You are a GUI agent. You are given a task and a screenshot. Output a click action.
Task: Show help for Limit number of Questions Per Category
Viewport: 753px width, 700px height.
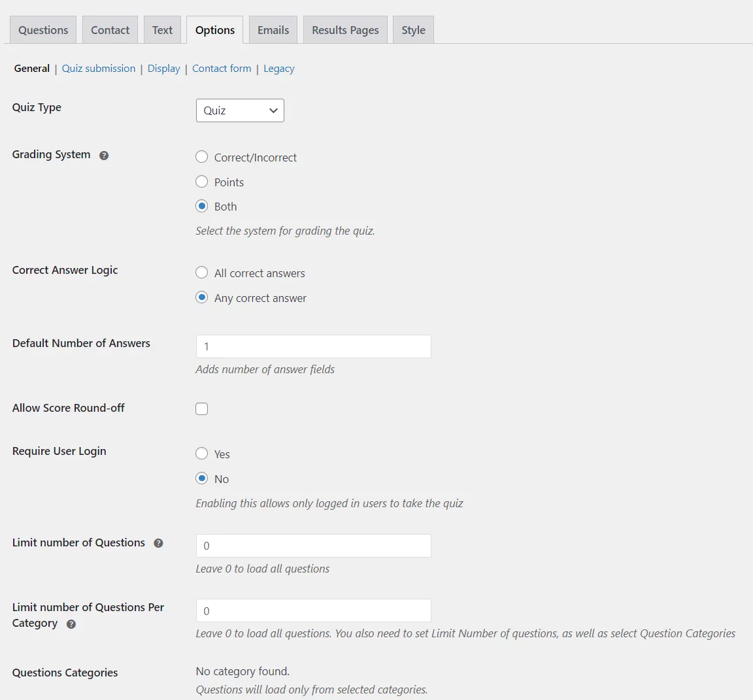point(71,624)
